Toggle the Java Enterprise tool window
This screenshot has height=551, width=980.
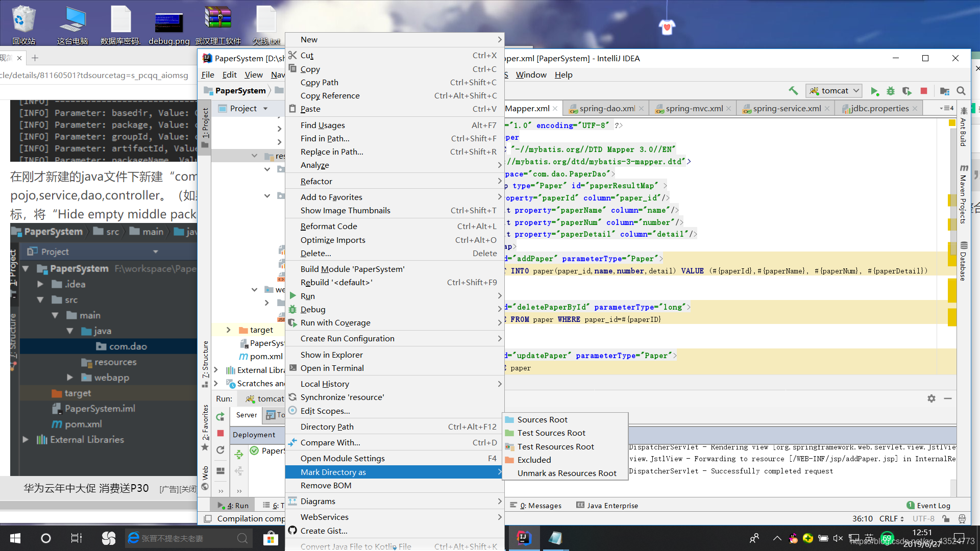coord(607,506)
